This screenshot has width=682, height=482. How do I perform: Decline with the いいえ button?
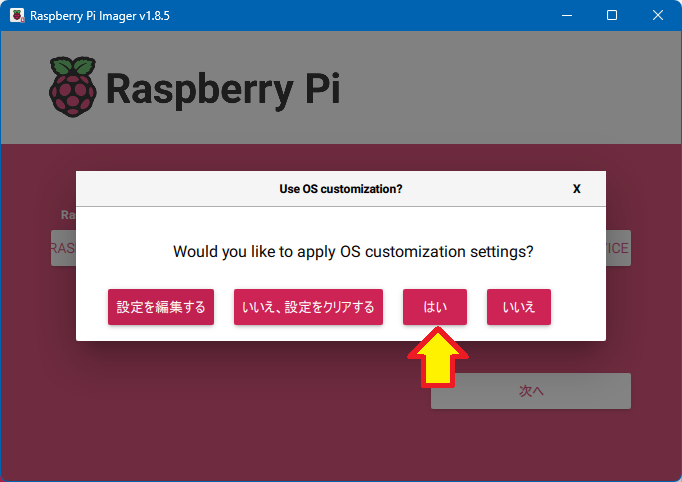tap(519, 307)
